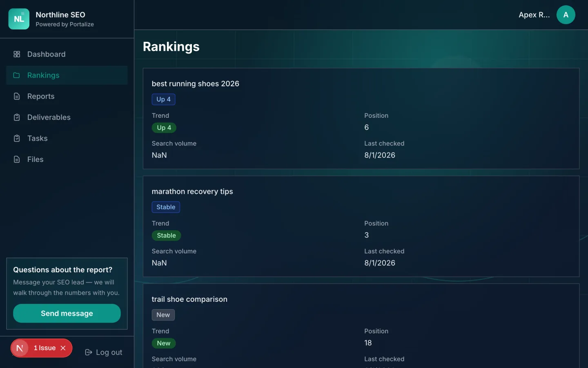Open the Files section
588x368 pixels.
click(67, 159)
